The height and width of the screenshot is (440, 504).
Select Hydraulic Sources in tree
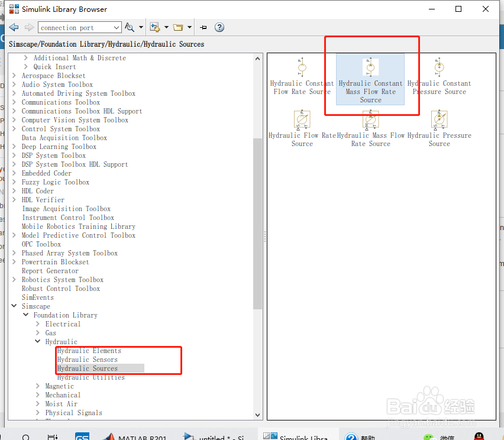point(87,368)
